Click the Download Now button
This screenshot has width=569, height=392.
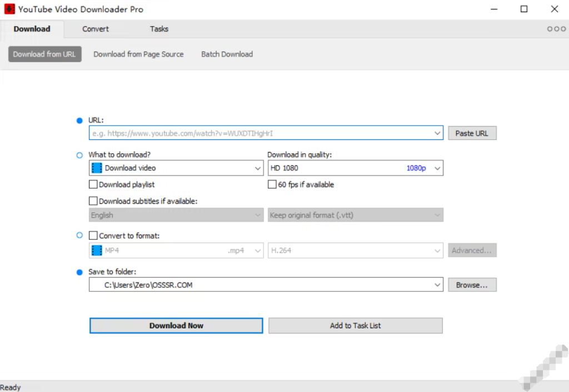[176, 325]
